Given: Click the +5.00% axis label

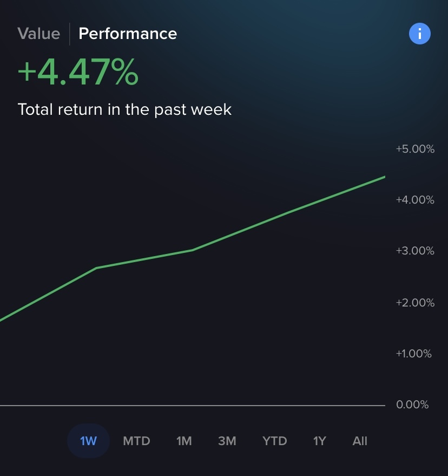Looking at the screenshot, I should [x=415, y=149].
